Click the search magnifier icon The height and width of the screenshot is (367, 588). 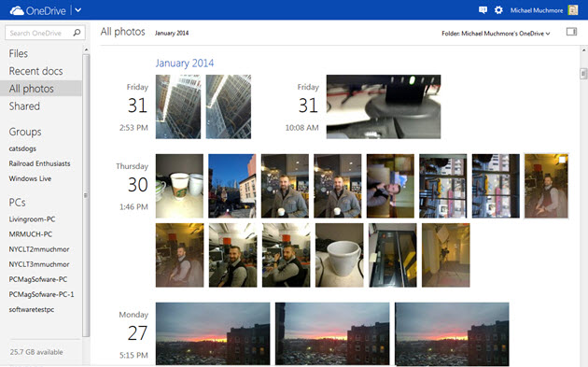77,33
